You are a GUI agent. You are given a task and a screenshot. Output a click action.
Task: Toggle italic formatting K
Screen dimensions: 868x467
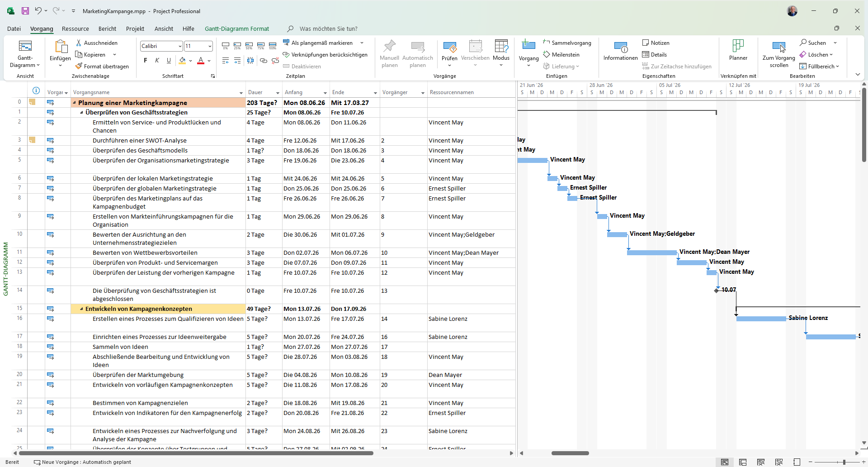pos(157,60)
